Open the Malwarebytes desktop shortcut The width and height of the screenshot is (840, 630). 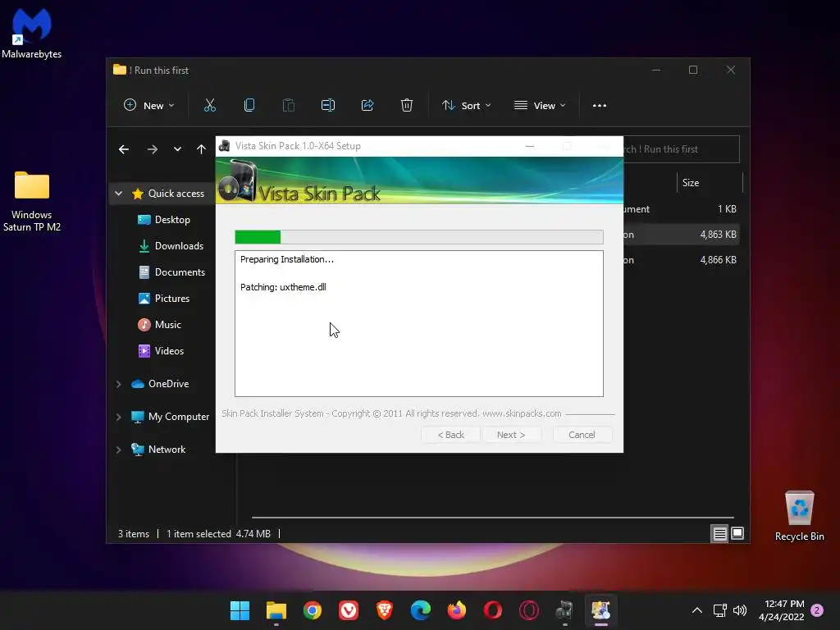click(32, 32)
